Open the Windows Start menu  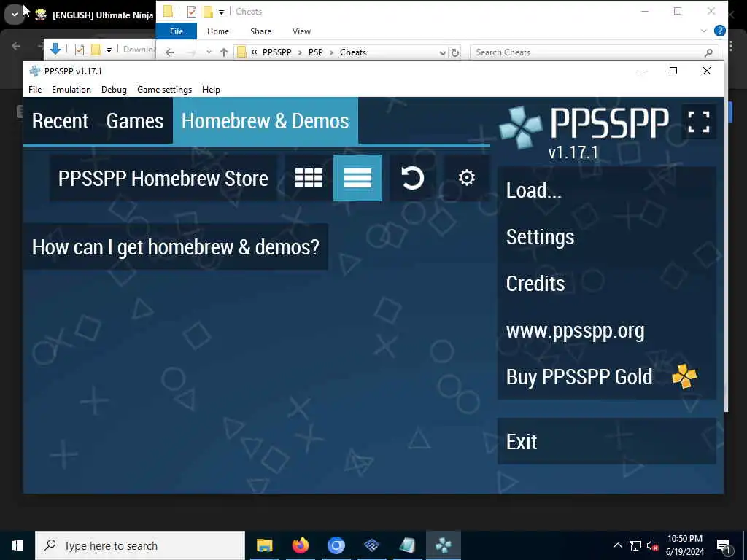pyautogui.click(x=18, y=545)
